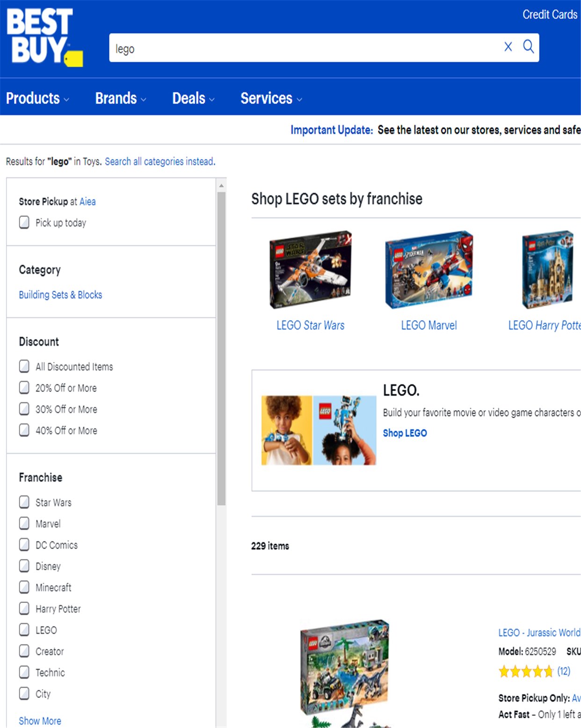Check All Discounted Items
581x728 pixels.
tap(24, 366)
